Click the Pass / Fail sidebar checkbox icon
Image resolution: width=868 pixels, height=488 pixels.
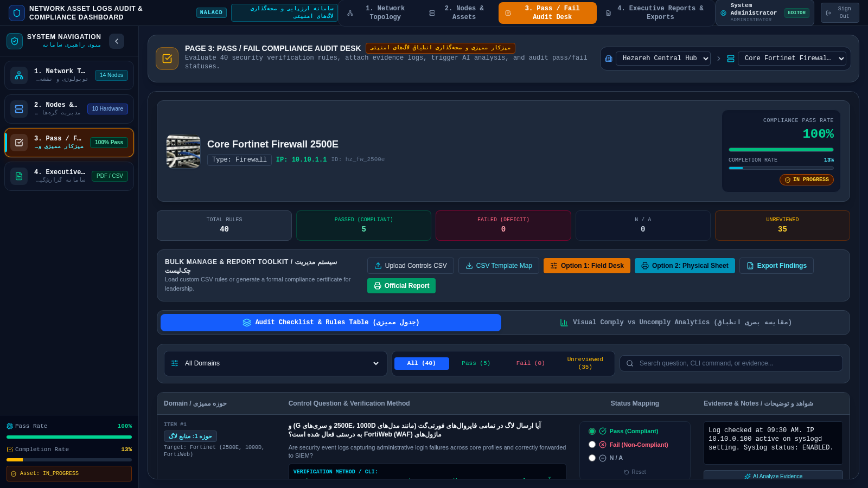click(19, 143)
